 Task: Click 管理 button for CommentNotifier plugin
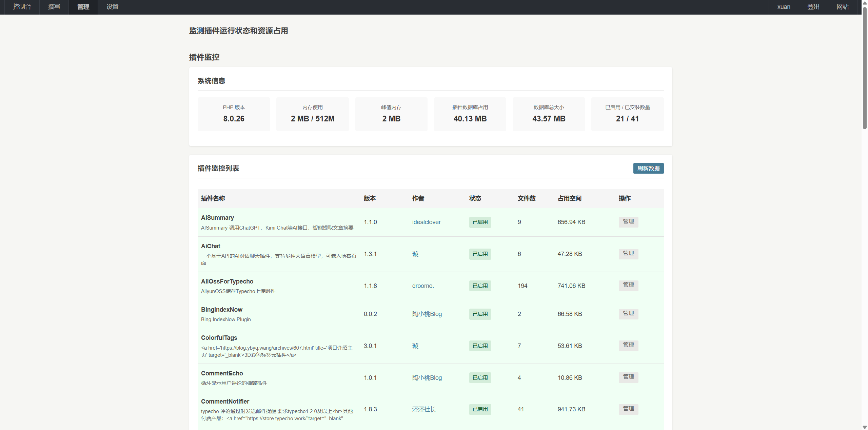(x=628, y=409)
